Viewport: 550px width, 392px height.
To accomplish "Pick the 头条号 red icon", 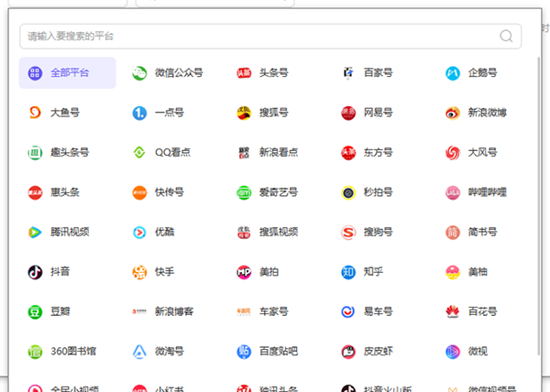I will [x=244, y=73].
